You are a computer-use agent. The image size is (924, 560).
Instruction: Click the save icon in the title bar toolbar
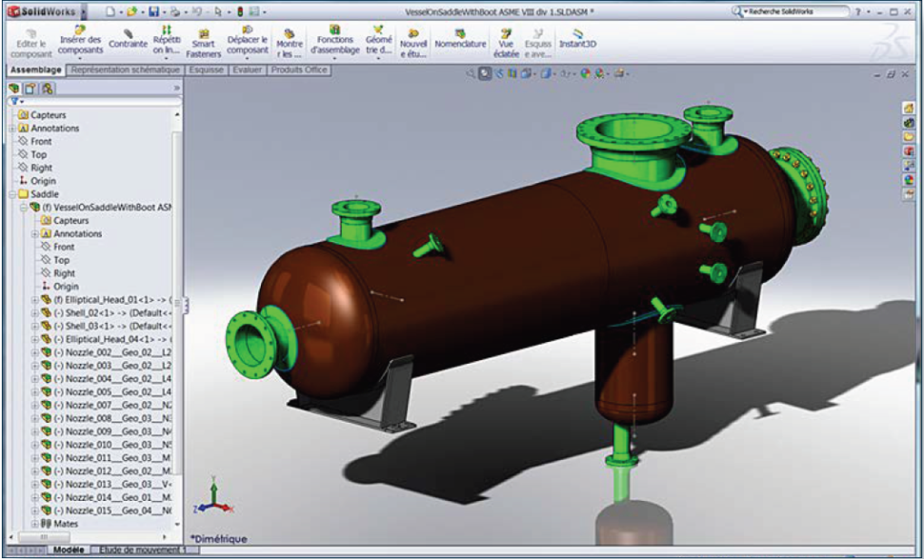pyautogui.click(x=153, y=11)
